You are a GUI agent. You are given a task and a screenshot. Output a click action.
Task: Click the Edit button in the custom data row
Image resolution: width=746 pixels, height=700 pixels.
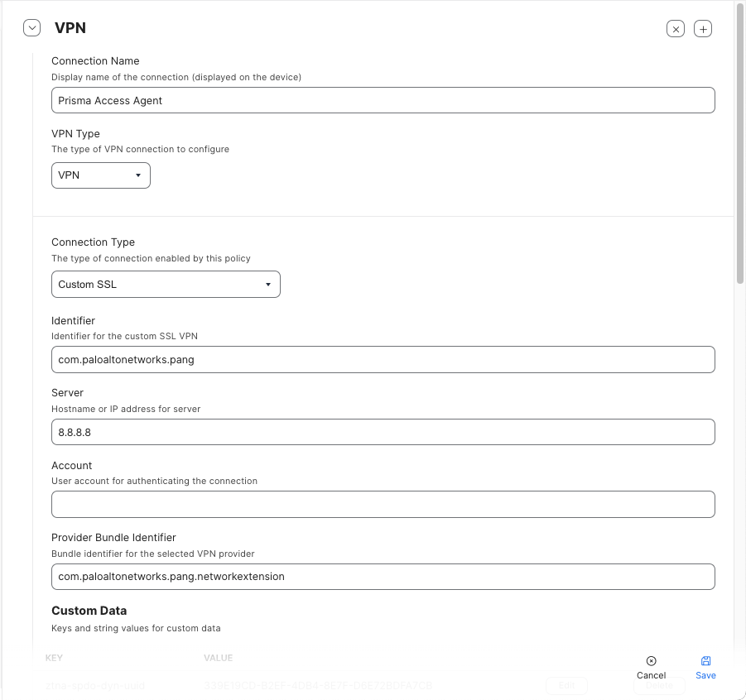pos(566,686)
